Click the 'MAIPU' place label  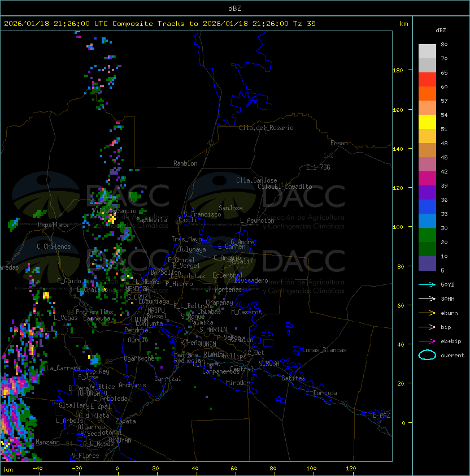tap(156, 310)
